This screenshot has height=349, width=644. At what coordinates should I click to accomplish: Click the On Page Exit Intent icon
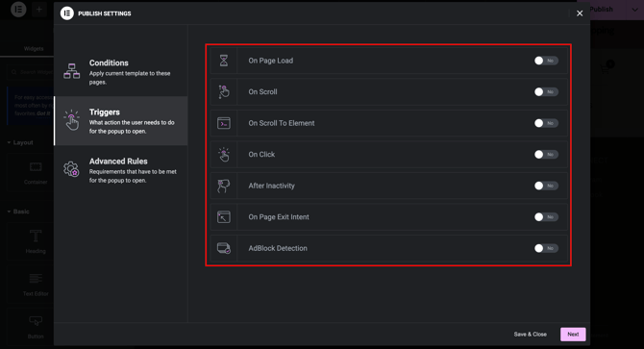point(223,216)
